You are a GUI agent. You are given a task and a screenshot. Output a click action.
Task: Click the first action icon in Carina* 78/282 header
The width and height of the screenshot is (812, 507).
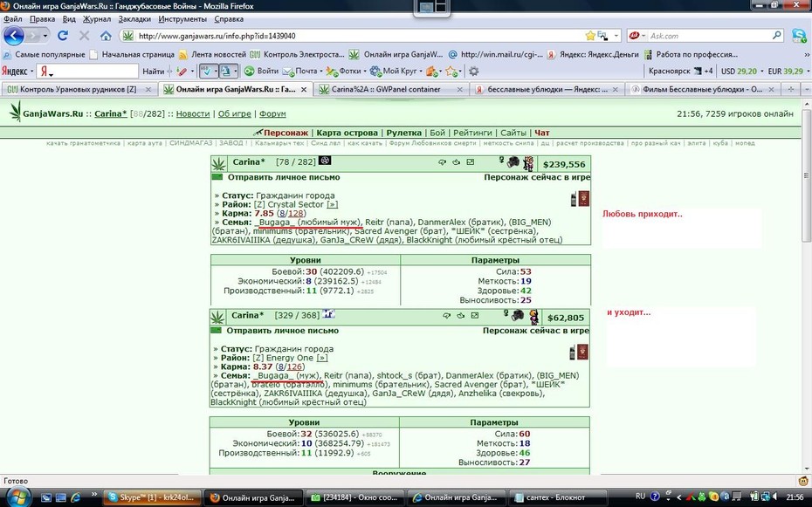pos(442,162)
